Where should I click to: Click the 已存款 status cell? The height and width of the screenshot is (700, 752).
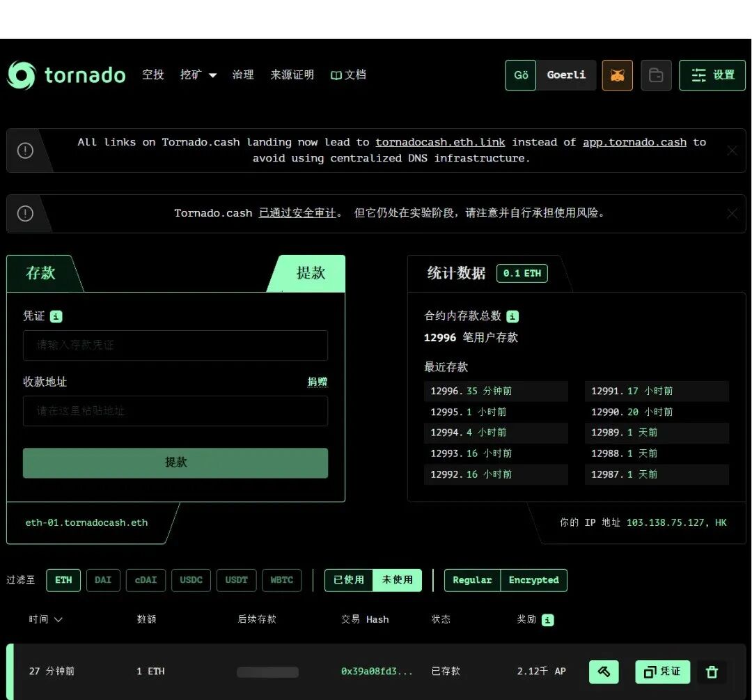446,671
